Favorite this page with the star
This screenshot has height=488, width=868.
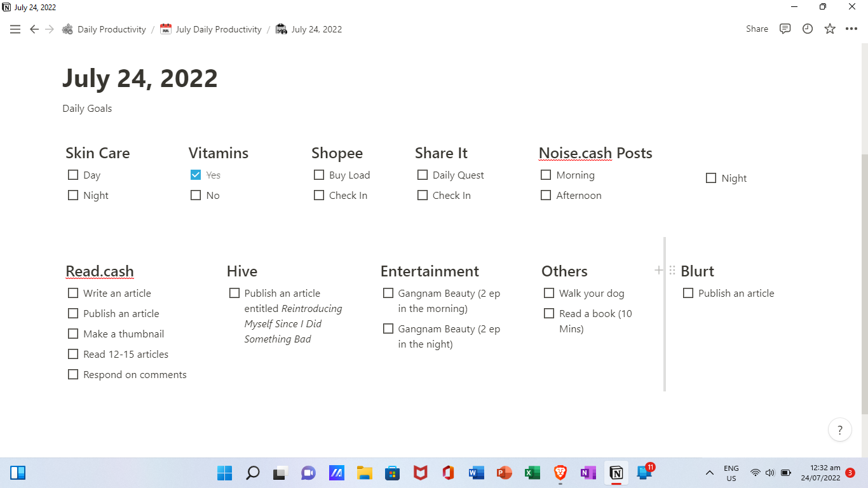point(830,29)
